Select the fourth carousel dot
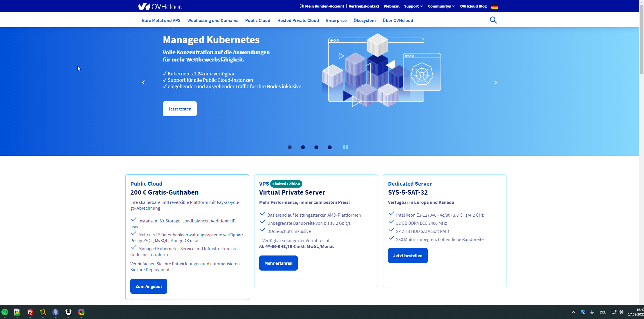The image size is (644, 319). point(329,147)
